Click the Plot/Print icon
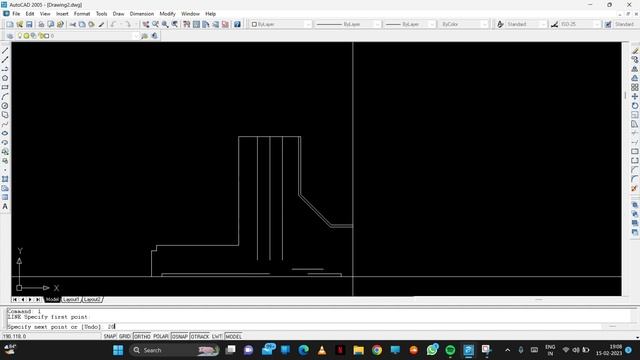 coord(41,24)
